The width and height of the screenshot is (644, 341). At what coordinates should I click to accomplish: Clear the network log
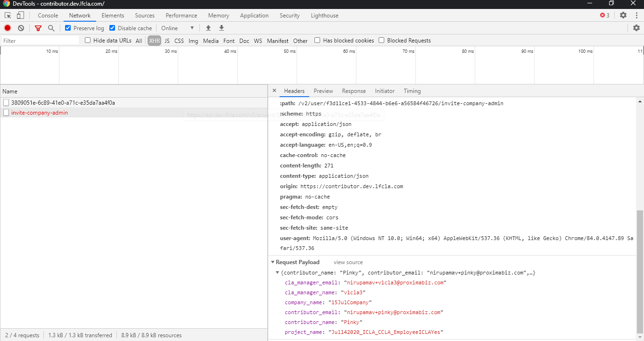tap(21, 28)
